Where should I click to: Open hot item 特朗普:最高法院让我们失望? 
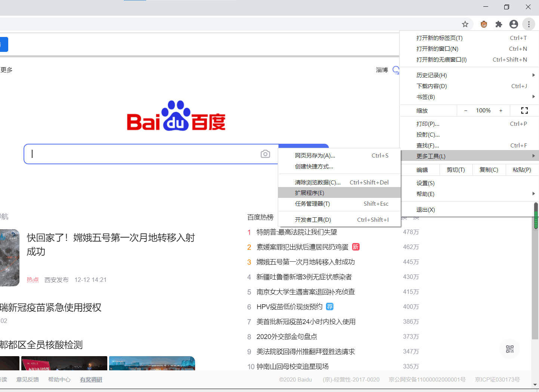click(x=297, y=232)
